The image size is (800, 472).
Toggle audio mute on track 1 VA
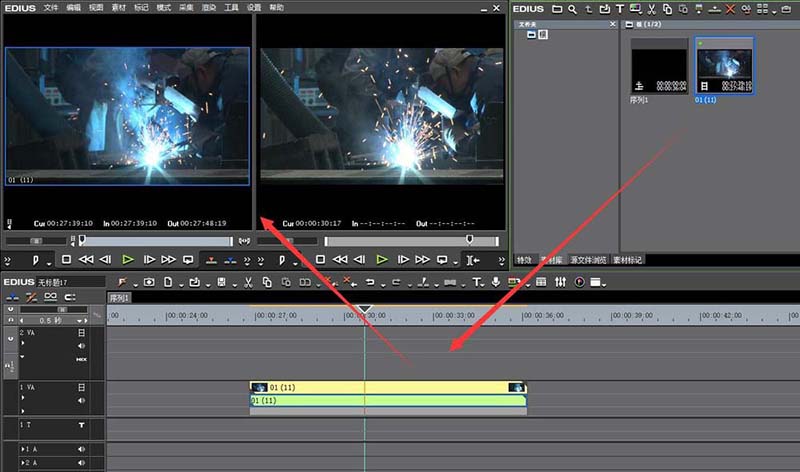(x=82, y=399)
